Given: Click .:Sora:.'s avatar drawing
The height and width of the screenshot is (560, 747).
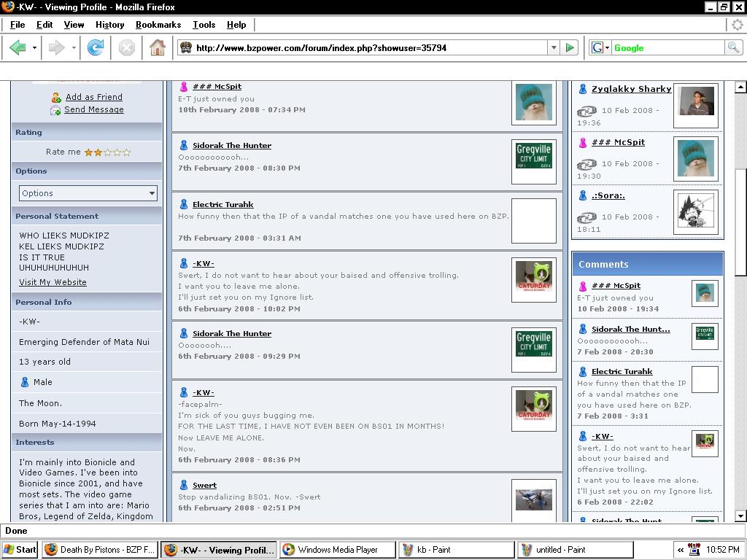Looking at the screenshot, I should pos(696,211).
